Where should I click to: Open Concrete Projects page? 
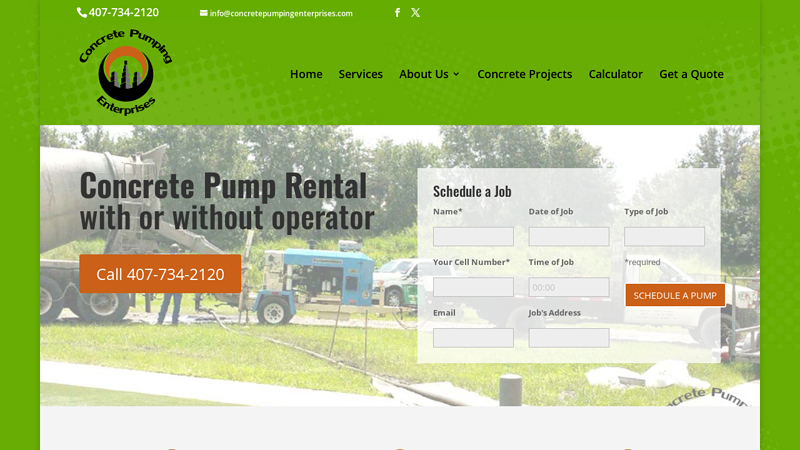[524, 74]
